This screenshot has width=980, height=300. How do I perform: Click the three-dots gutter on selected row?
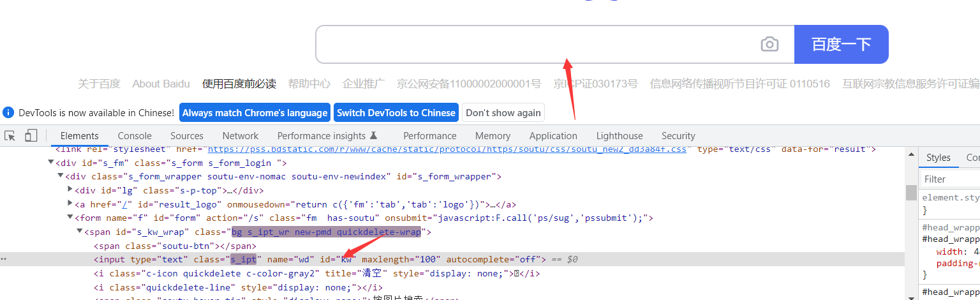4,259
